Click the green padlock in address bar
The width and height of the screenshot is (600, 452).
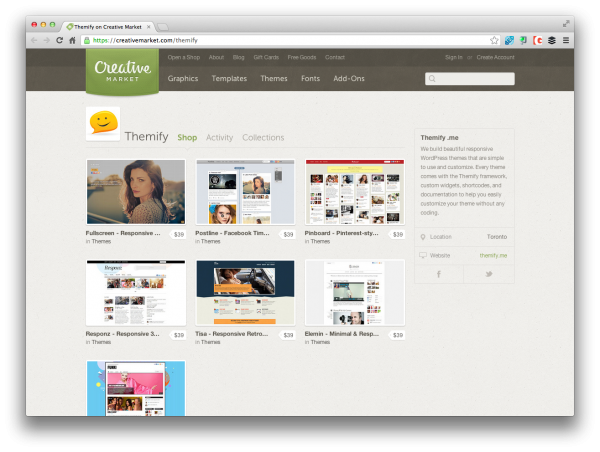[87, 40]
